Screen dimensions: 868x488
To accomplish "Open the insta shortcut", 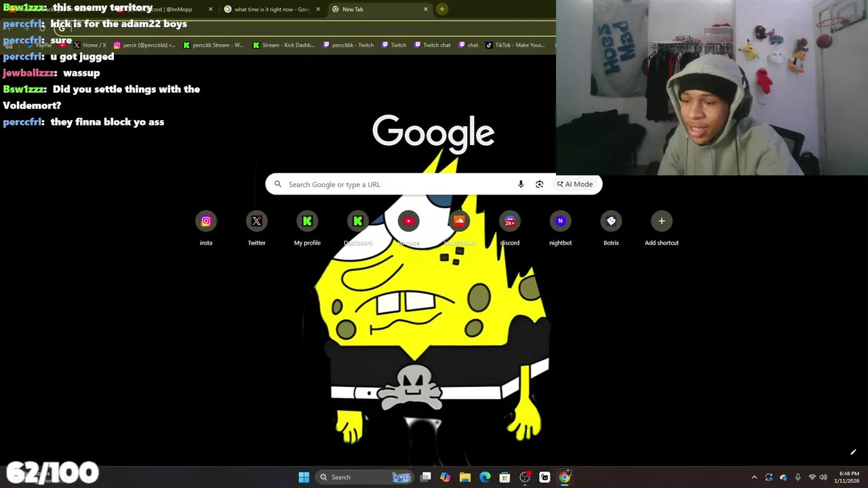I will pyautogui.click(x=206, y=228).
